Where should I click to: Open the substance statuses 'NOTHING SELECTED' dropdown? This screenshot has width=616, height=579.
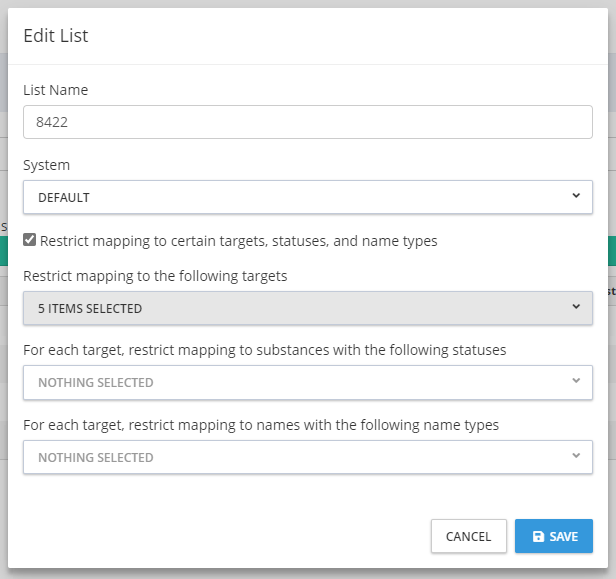(x=300, y=382)
